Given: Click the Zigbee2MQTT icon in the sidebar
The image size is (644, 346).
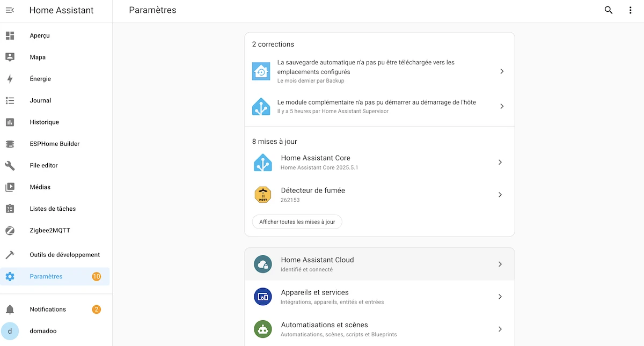Looking at the screenshot, I should [10, 231].
